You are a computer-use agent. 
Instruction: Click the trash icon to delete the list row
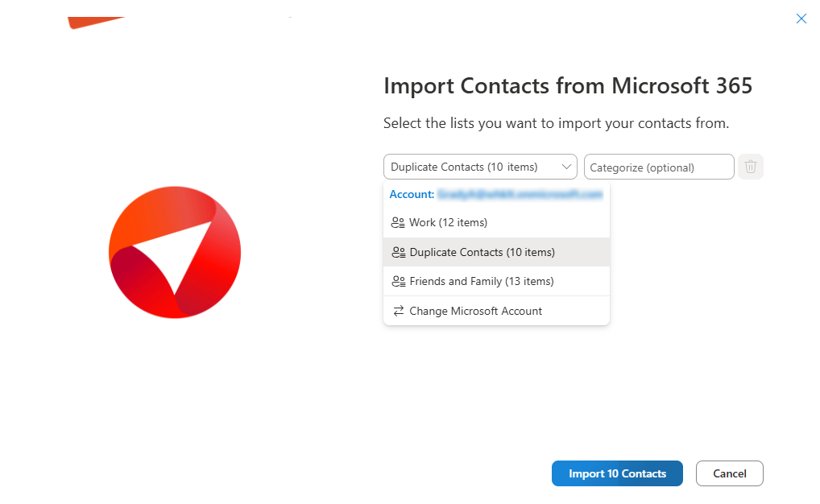pos(750,167)
